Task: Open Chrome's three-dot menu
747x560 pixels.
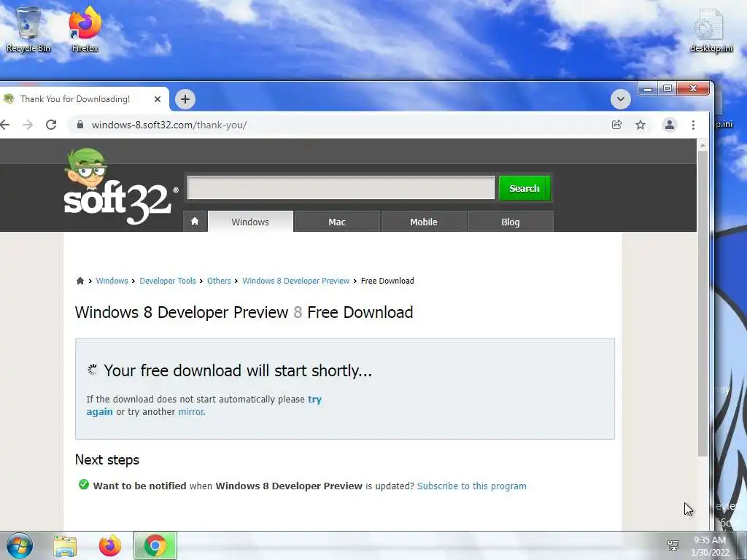Action: tap(693, 125)
